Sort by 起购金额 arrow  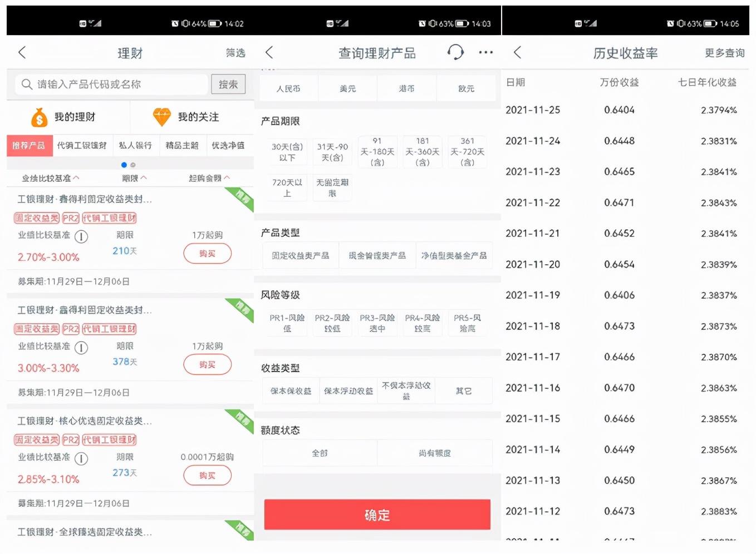pyautogui.click(x=227, y=178)
